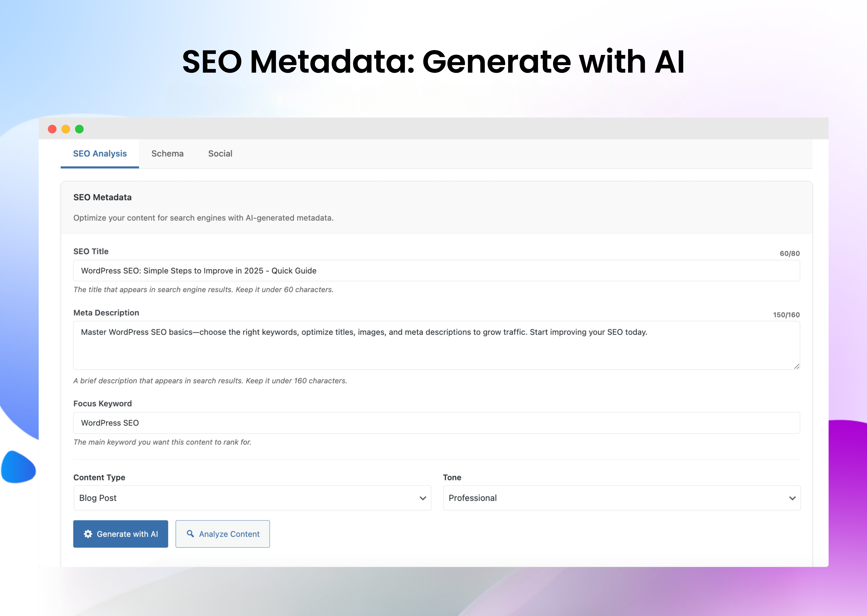
Task: Click the gear icon on Generate with AI
Action: pos(88,534)
